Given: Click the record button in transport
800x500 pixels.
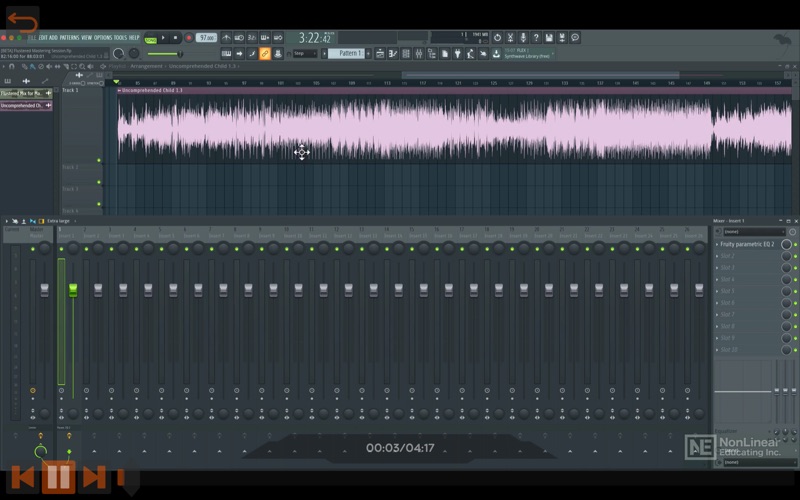Looking at the screenshot, I should 188,38.
